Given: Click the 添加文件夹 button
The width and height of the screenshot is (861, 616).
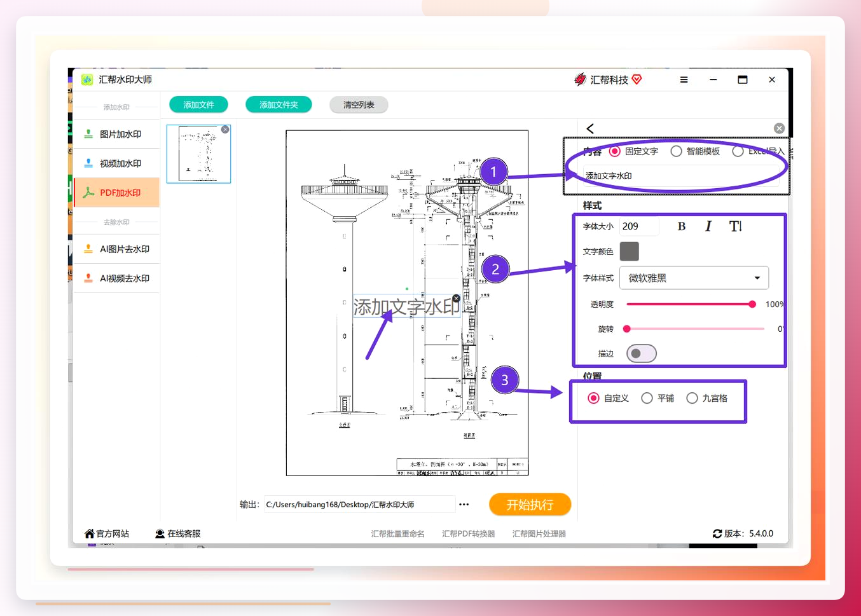Looking at the screenshot, I should point(279,105).
